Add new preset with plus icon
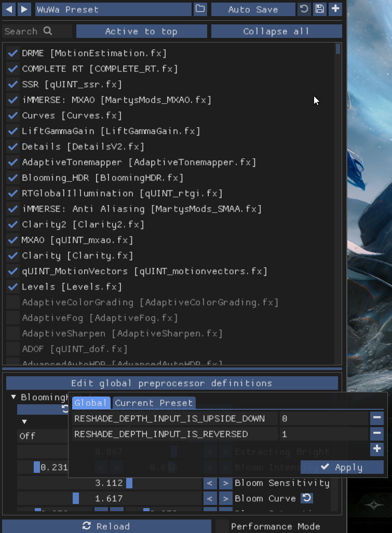The height and width of the screenshot is (533, 392). pos(335,9)
